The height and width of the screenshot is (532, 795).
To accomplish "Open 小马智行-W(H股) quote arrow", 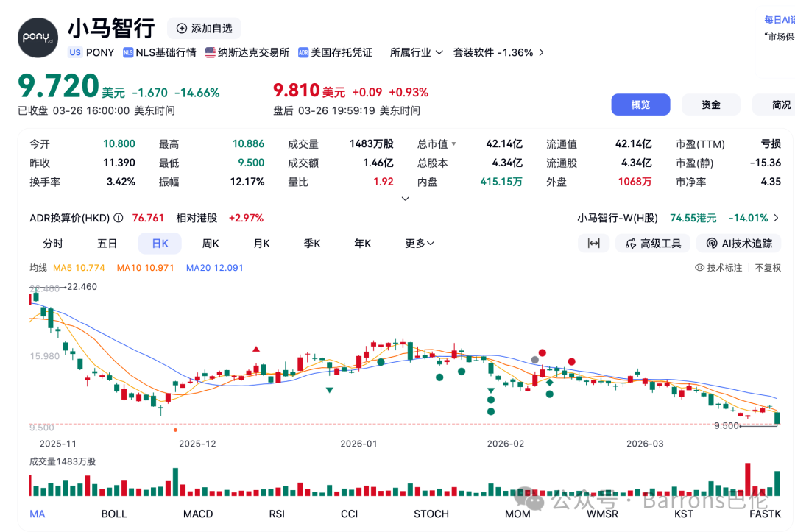I will coord(776,218).
